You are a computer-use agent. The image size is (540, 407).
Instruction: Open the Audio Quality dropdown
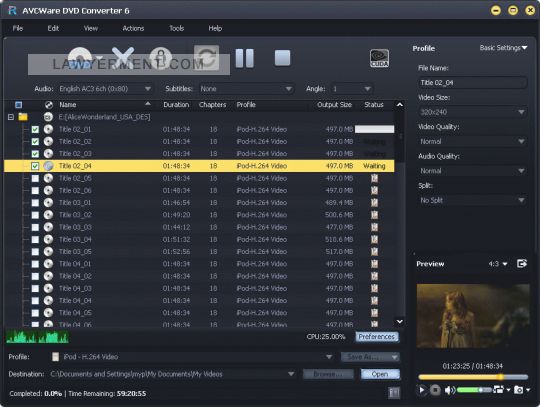click(x=472, y=171)
